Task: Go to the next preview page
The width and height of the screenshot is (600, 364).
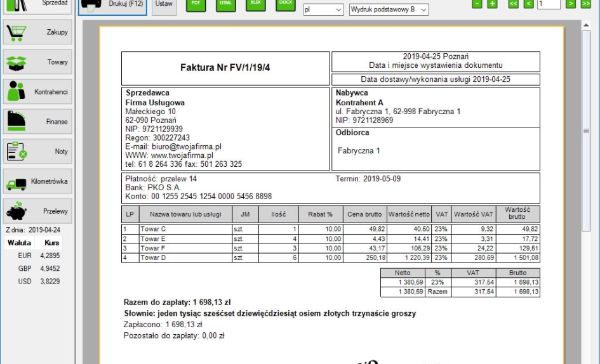Action: pos(571,4)
